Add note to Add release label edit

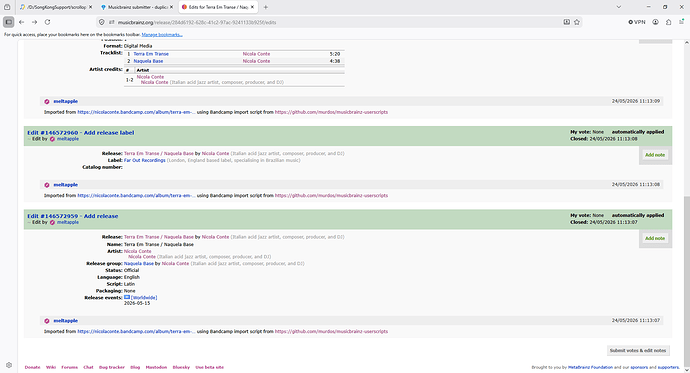pyautogui.click(x=655, y=155)
